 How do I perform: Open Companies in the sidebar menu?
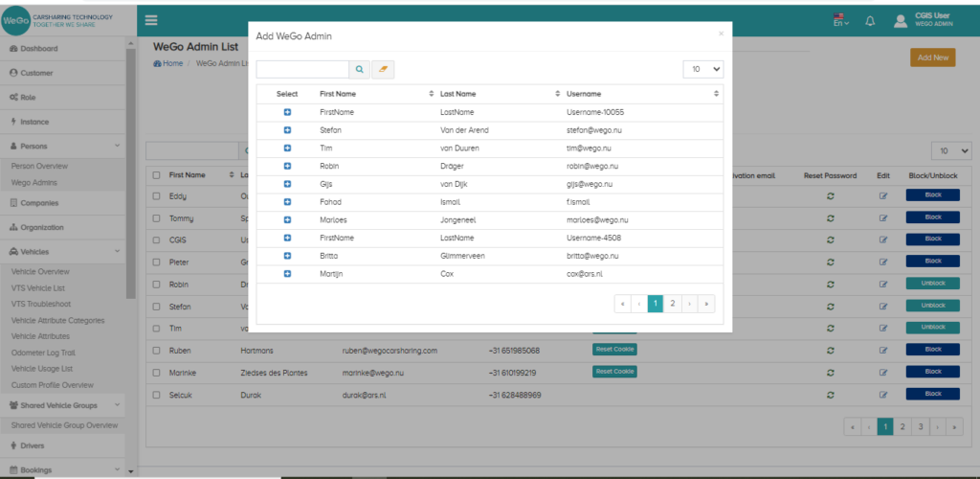39,203
